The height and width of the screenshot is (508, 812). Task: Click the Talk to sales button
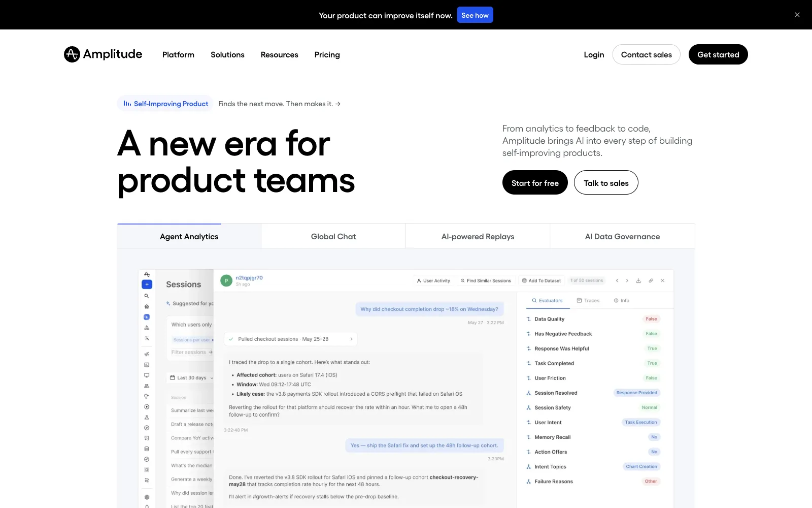[606, 182]
